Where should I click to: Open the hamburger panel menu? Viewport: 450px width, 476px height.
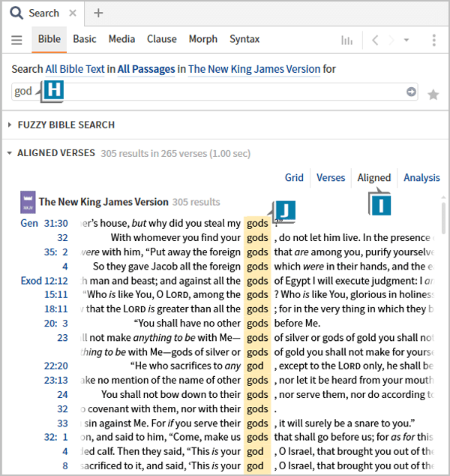[x=16, y=40]
